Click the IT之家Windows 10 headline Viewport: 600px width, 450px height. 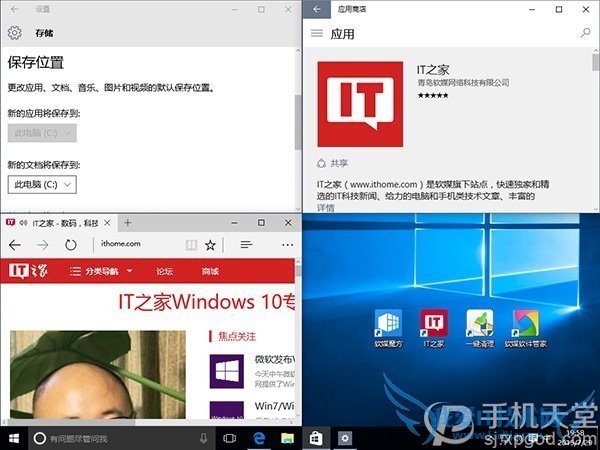[207, 302]
